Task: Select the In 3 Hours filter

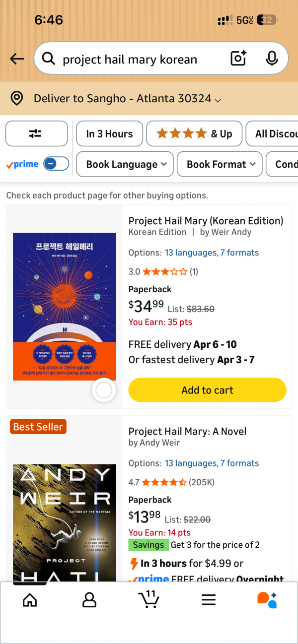Action: pos(109,134)
